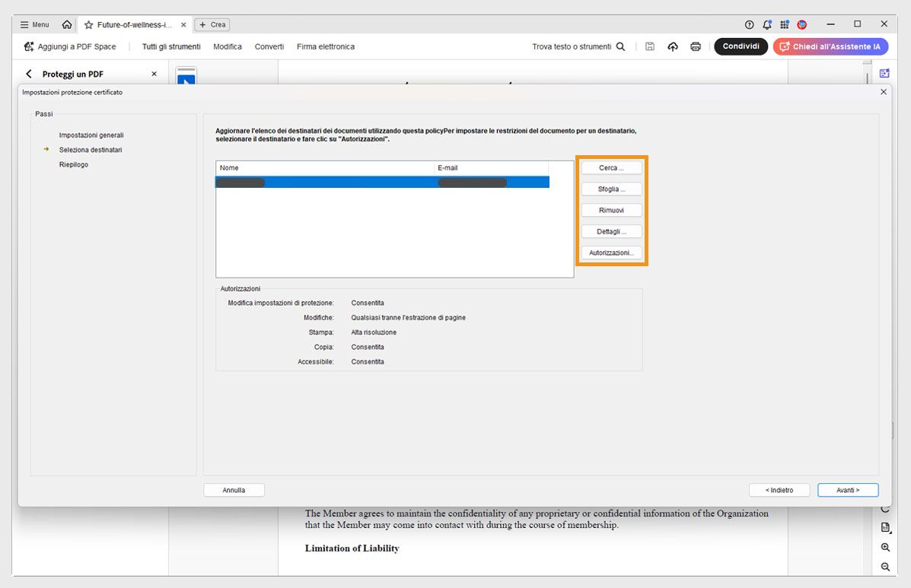Click the 'Sfoglia ...' button
Screen dimensions: 911x588
pos(611,189)
